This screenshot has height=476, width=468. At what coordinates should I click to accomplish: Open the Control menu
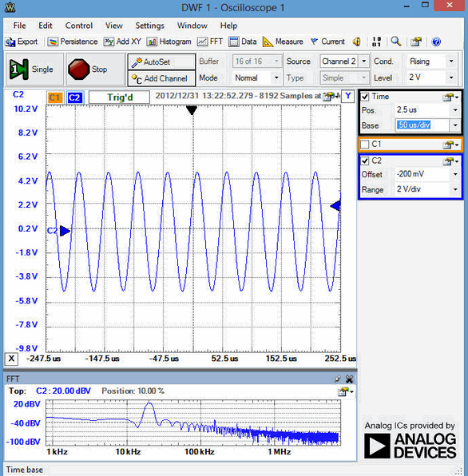pos(79,26)
